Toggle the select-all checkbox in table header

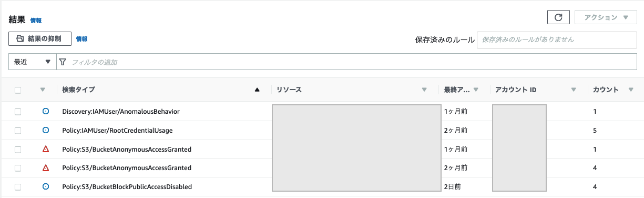pos(18,90)
